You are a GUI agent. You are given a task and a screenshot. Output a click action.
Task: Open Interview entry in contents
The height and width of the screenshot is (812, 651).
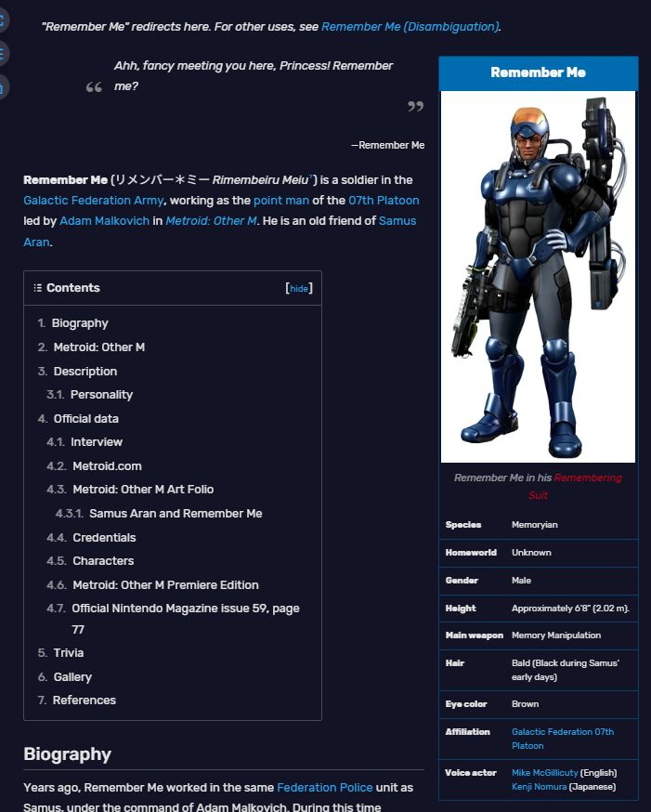point(97,441)
